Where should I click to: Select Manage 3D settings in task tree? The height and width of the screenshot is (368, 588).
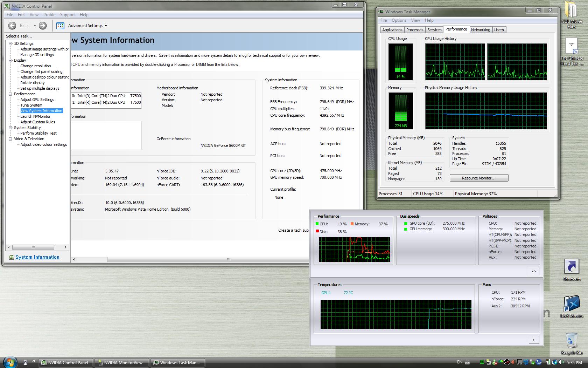(x=37, y=55)
